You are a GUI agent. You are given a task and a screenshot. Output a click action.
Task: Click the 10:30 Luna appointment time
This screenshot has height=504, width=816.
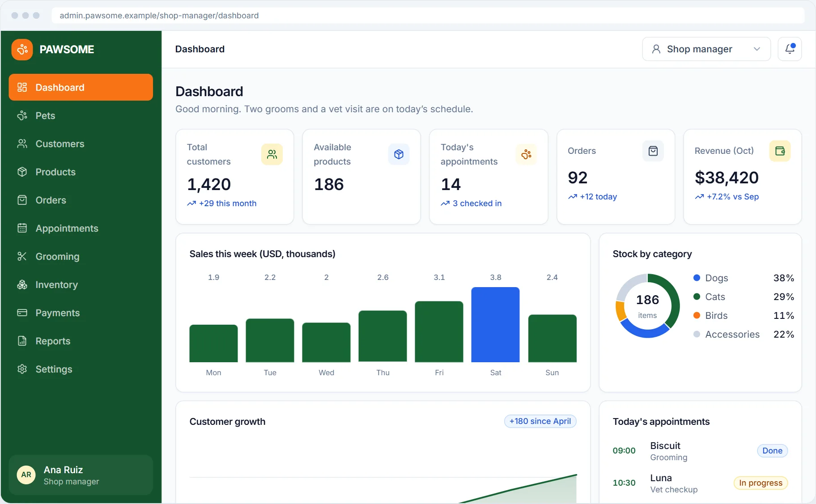point(624,483)
